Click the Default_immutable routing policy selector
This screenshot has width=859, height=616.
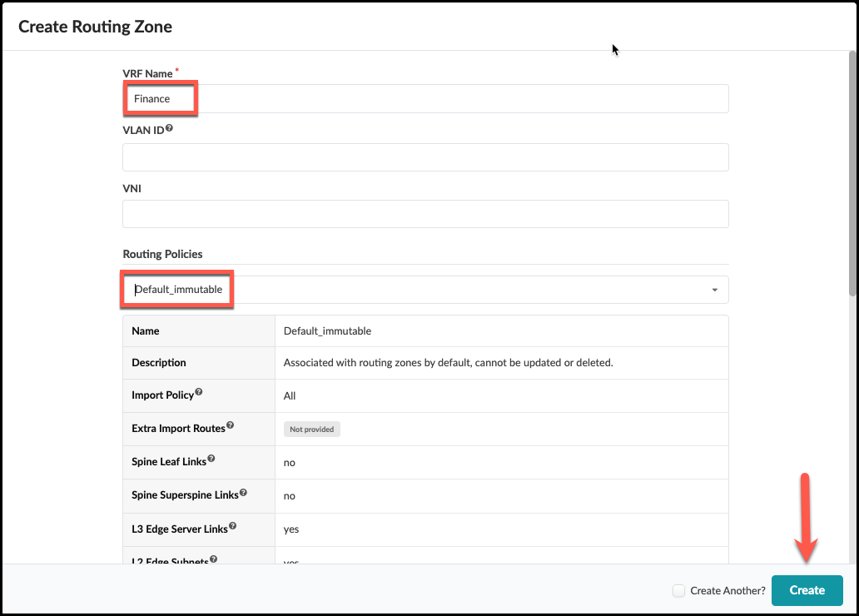point(416,290)
